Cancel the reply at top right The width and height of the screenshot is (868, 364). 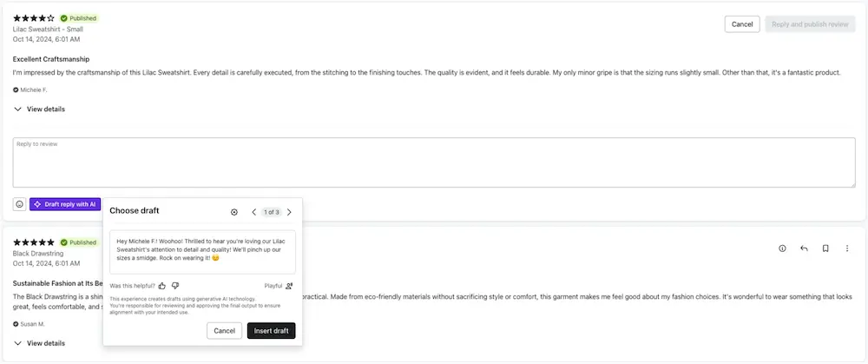point(741,24)
